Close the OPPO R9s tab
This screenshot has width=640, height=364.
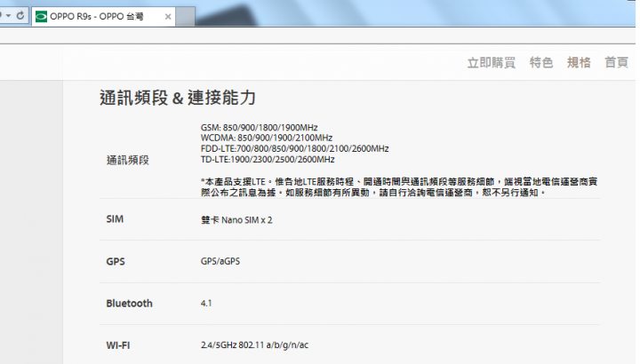click(x=168, y=17)
